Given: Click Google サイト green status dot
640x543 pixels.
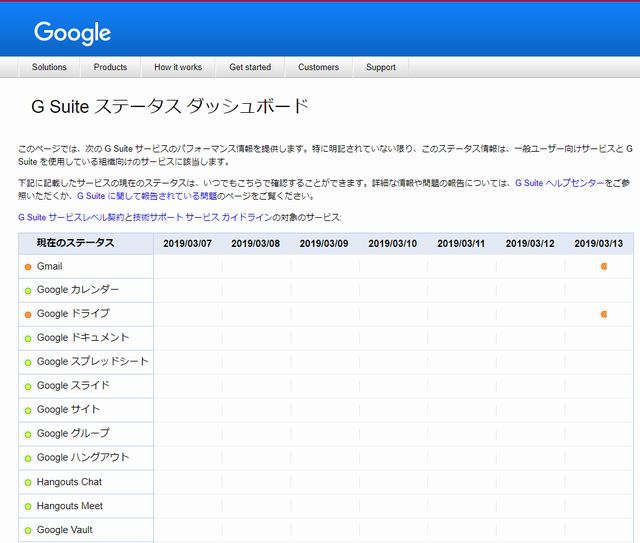Looking at the screenshot, I should click(x=28, y=411).
